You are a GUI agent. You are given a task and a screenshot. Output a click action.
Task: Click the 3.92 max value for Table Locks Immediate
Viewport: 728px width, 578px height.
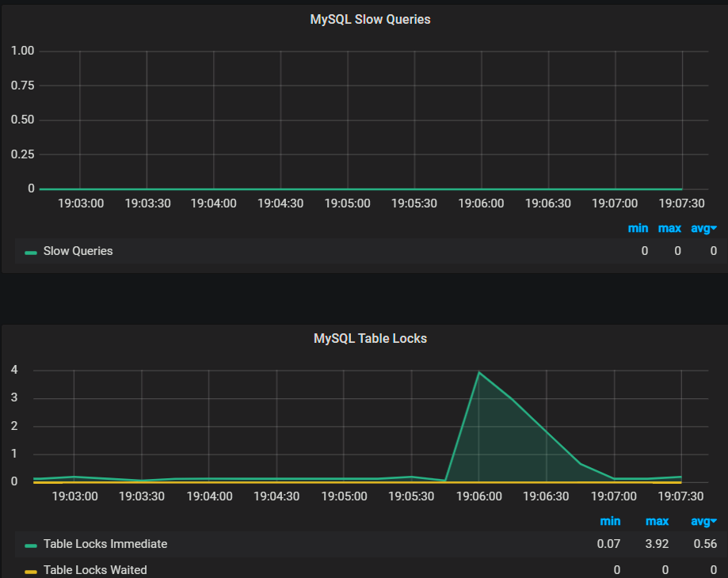pyautogui.click(x=657, y=544)
